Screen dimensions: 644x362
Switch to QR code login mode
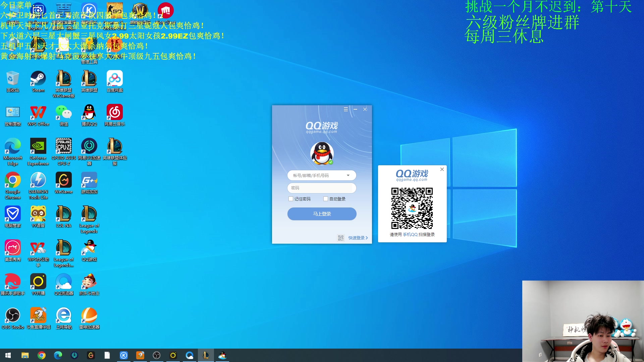(x=341, y=238)
